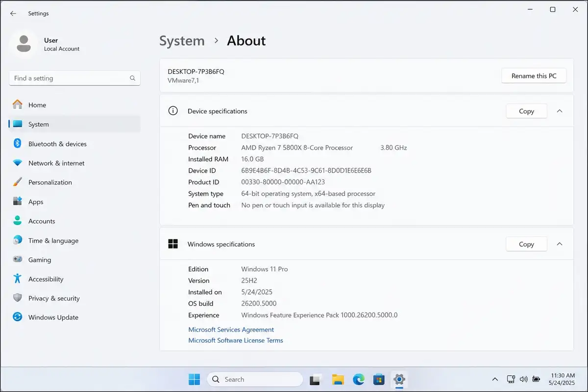Open the battery tray icon
This screenshot has width=588, height=392.
click(x=536, y=379)
